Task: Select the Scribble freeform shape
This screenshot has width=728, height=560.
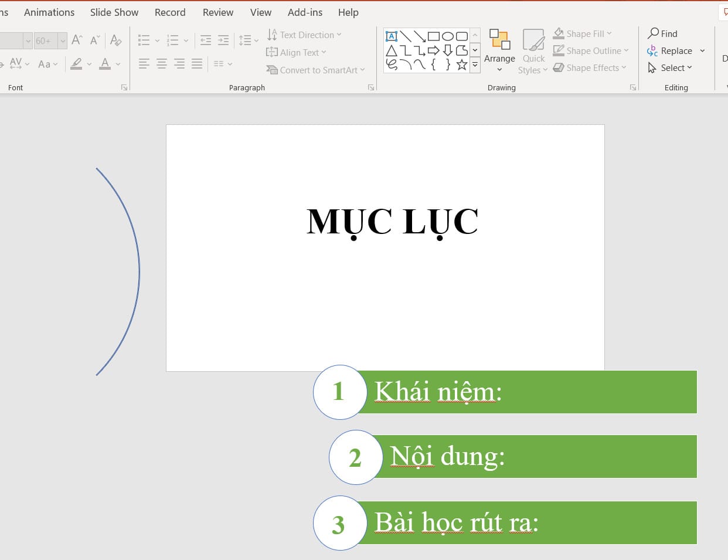Action: coord(392,65)
